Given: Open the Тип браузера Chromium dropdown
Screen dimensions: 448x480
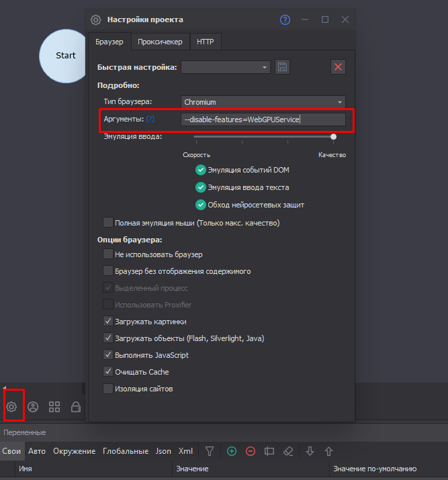Looking at the screenshot, I should pos(263,102).
